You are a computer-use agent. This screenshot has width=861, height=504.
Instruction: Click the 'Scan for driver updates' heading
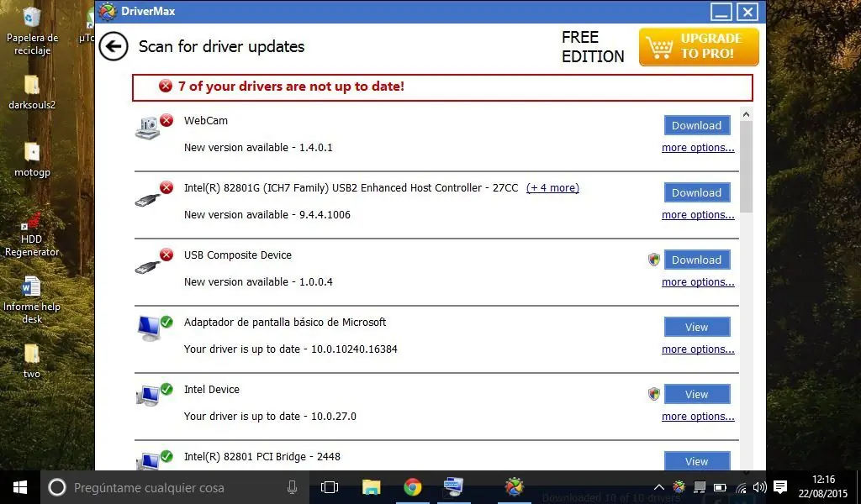click(x=221, y=46)
